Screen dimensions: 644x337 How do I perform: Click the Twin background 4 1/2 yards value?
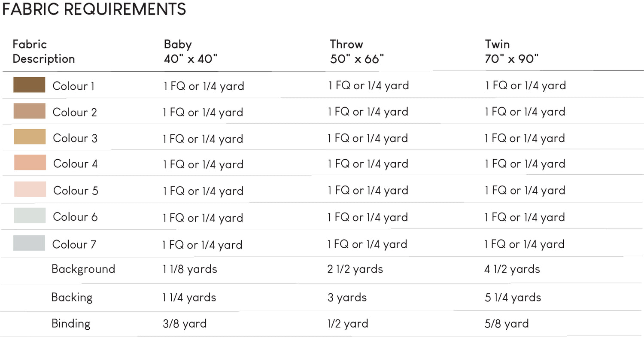(512, 269)
